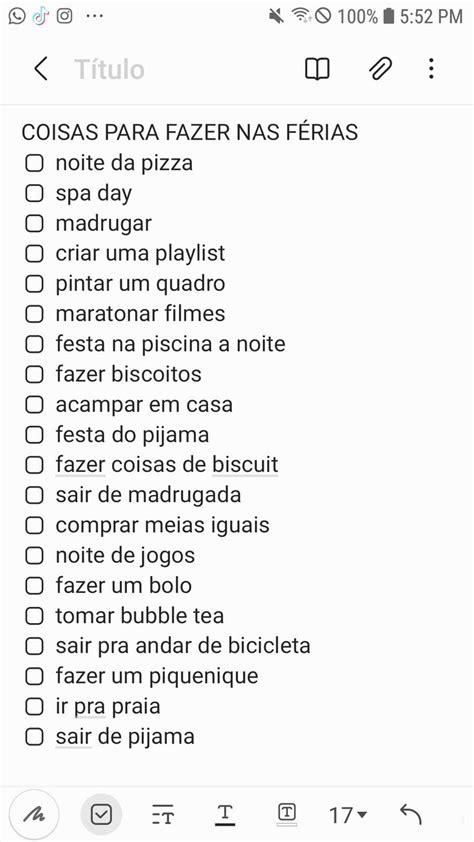The height and width of the screenshot is (842, 474).
Task: Tick the 'tomar bubble tea' checkbox
Action: click(34, 616)
